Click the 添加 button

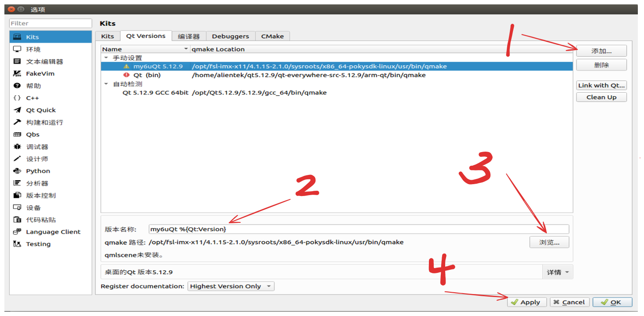pos(601,51)
